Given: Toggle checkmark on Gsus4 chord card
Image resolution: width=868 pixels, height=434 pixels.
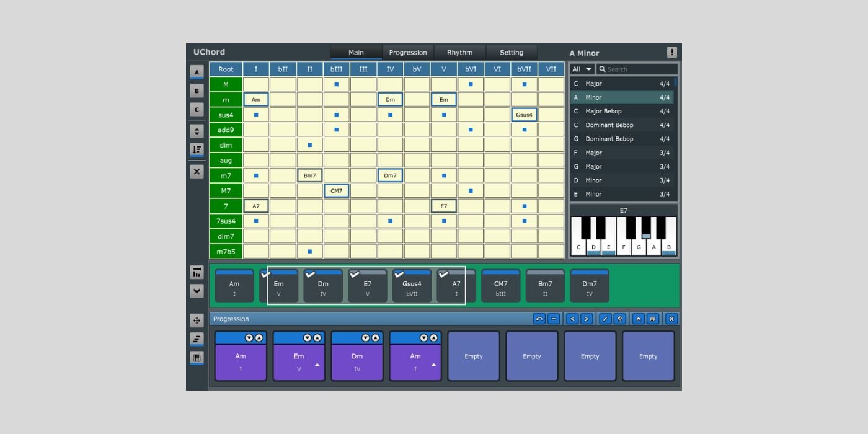Looking at the screenshot, I should point(399,274).
